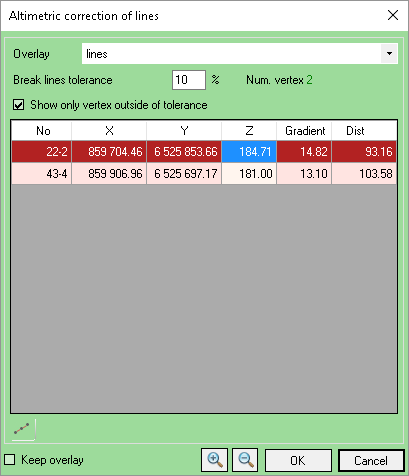Click the Z cell 181.00
The image size is (409, 476).
point(249,173)
